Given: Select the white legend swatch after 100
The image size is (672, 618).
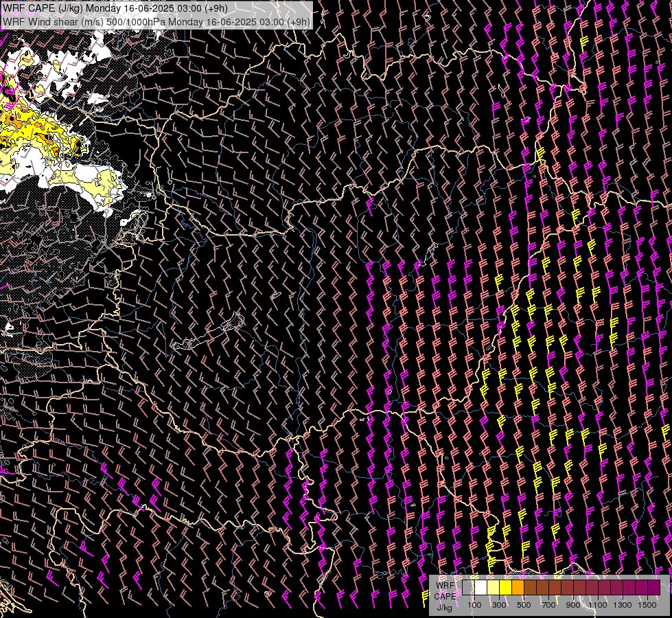Looking at the screenshot, I should coord(481,587).
